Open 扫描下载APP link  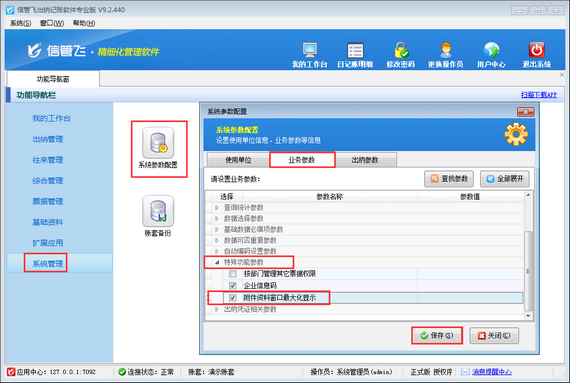(539, 95)
